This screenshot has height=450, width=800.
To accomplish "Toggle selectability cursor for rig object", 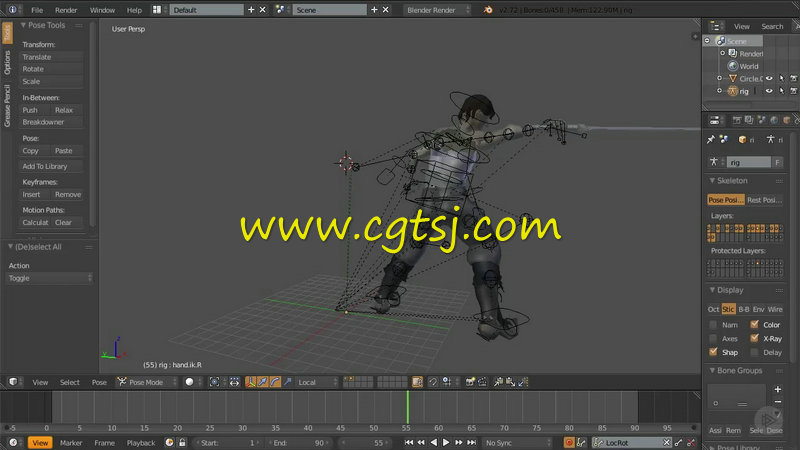I will pyautogui.click(x=782, y=91).
